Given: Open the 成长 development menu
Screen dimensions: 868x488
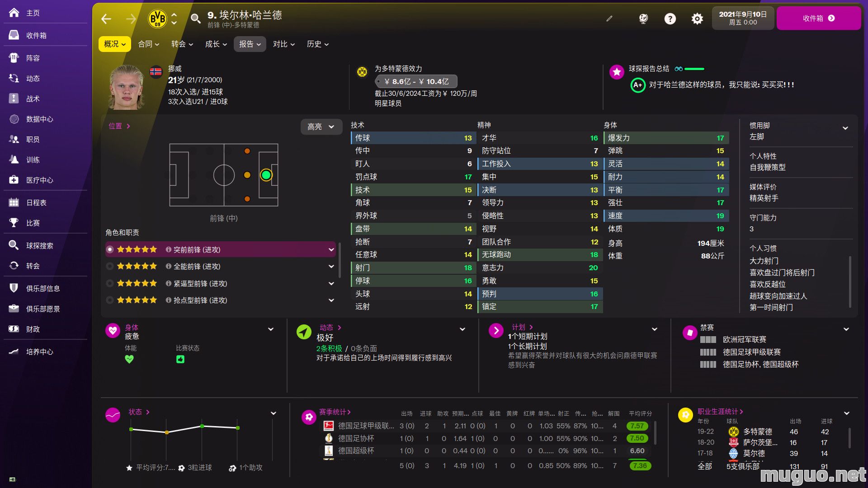Looking at the screenshot, I should 216,44.
